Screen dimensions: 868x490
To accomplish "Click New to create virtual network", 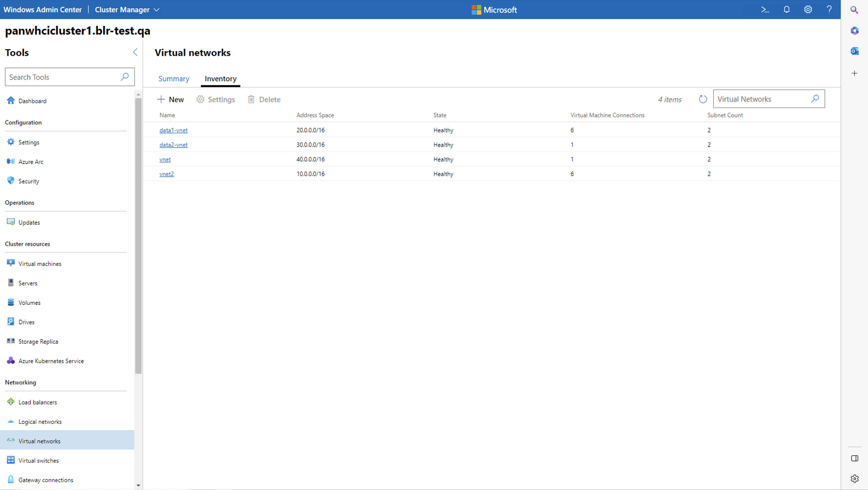I will 170,99.
